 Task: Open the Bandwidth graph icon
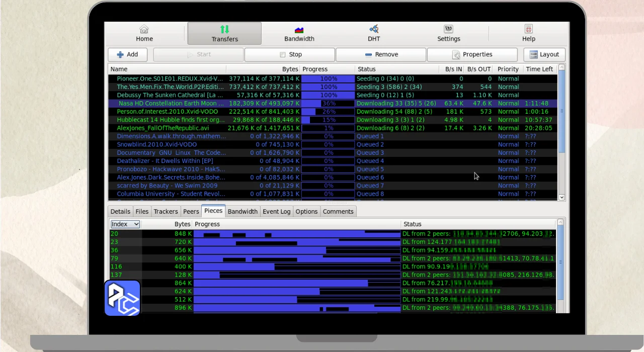[299, 30]
